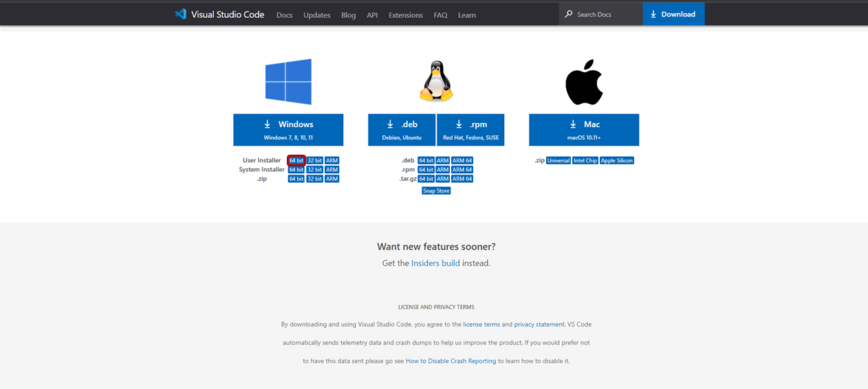Open the privacy statement link
This screenshot has height=389, width=868.
point(539,324)
